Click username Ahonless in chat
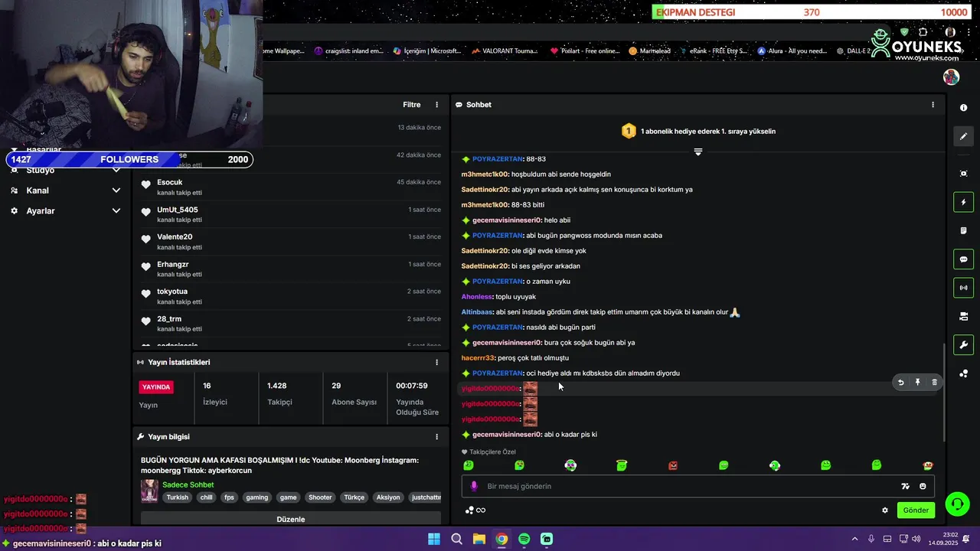This screenshot has width=980, height=551. click(477, 297)
